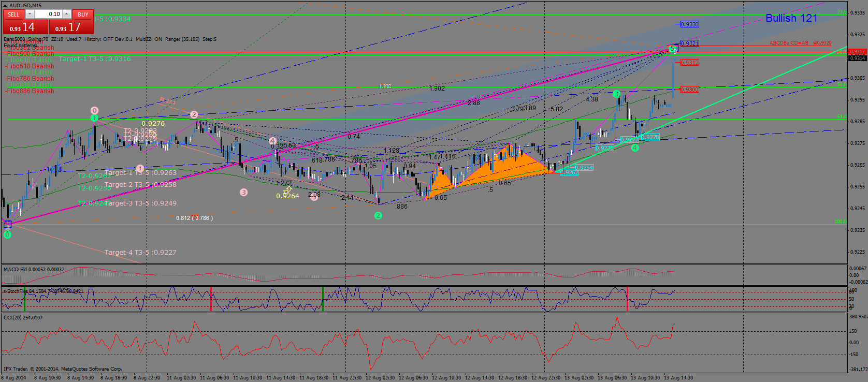Click the SELL button
Viewport: 868px width, 382px height.
[13, 14]
